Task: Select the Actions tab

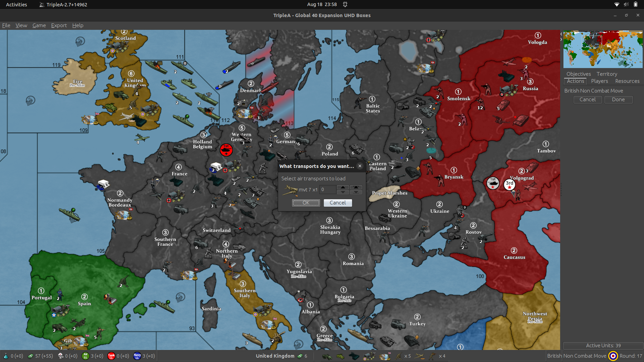Action: click(x=576, y=81)
